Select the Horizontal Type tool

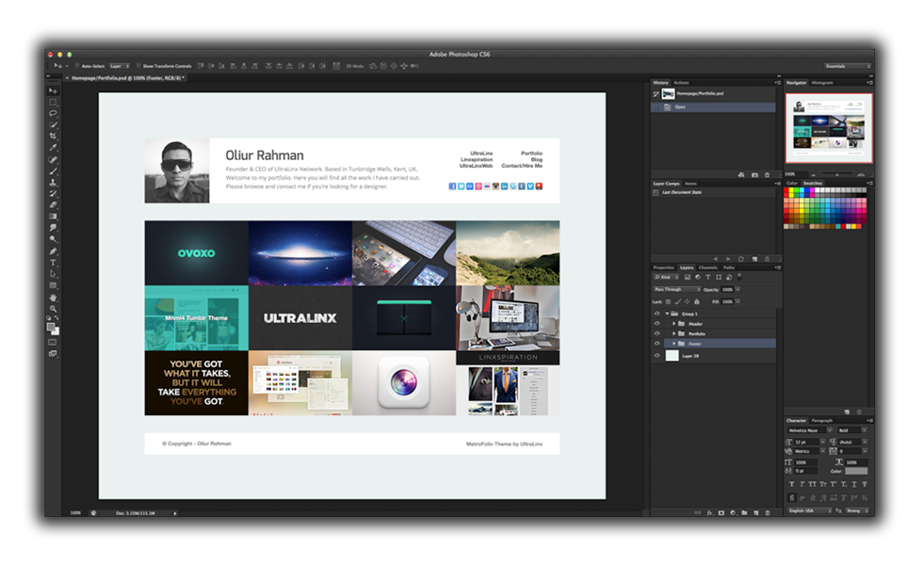53,262
